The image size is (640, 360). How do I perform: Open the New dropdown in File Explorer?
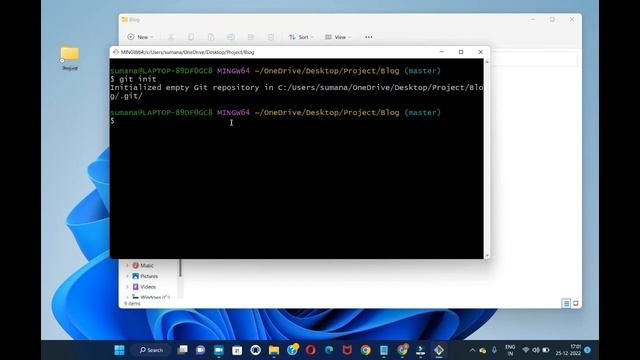pyautogui.click(x=140, y=37)
